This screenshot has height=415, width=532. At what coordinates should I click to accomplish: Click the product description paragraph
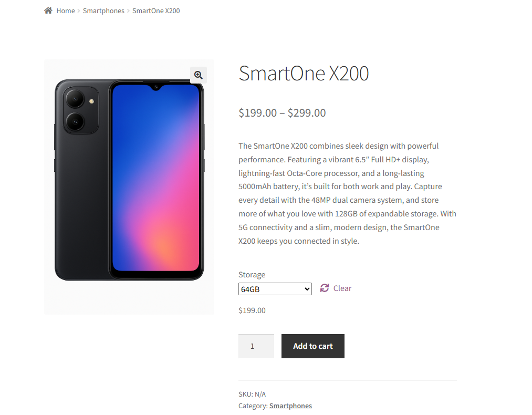(347, 193)
